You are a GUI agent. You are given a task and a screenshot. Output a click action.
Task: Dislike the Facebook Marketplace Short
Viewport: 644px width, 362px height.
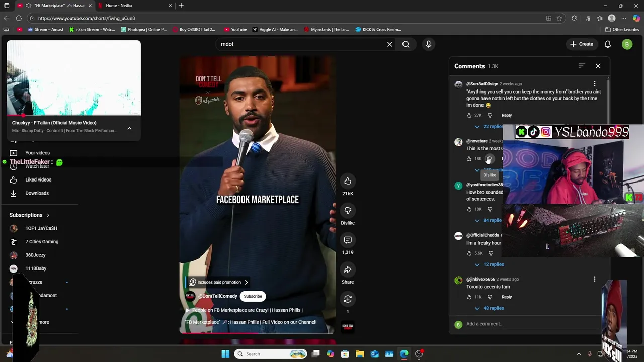point(348,211)
